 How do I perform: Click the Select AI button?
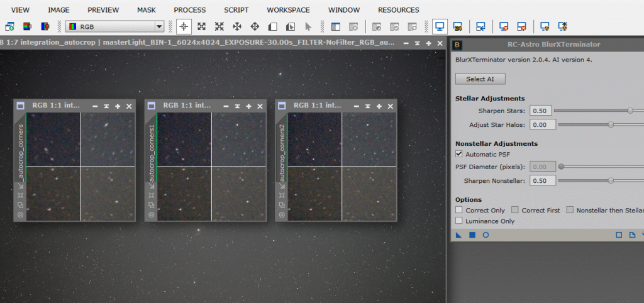coord(480,79)
